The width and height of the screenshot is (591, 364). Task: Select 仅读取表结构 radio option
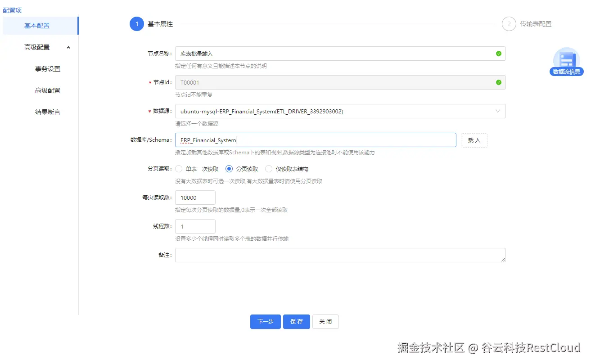pyautogui.click(x=269, y=169)
